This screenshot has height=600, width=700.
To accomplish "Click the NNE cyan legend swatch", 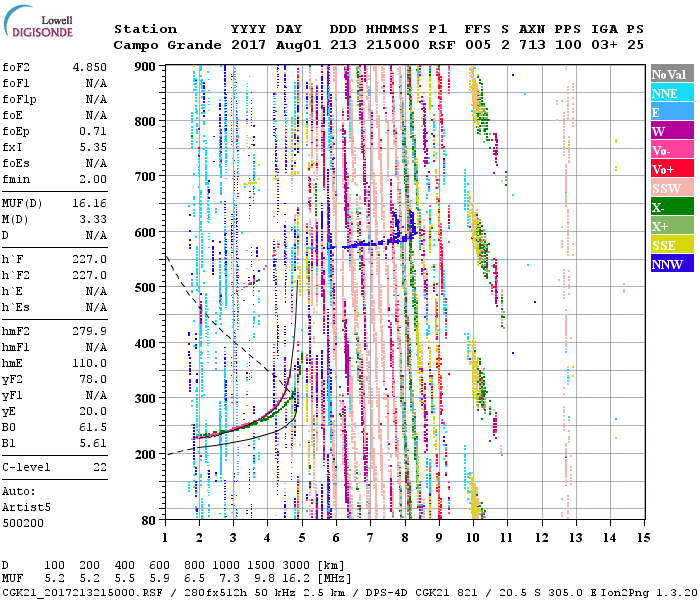I will click(670, 94).
